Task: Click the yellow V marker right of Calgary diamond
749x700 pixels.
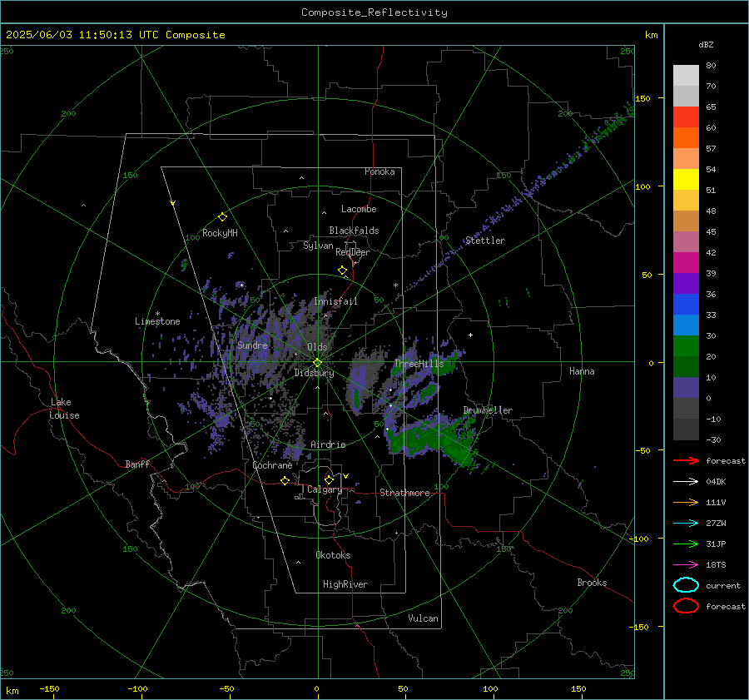Action: coord(346,476)
